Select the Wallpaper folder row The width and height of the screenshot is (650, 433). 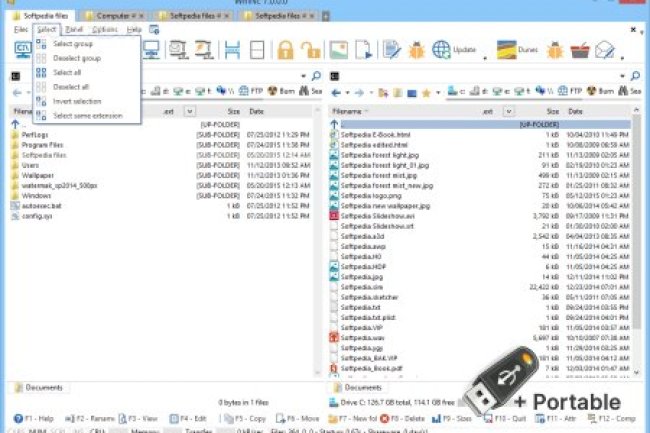click(161, 176)
